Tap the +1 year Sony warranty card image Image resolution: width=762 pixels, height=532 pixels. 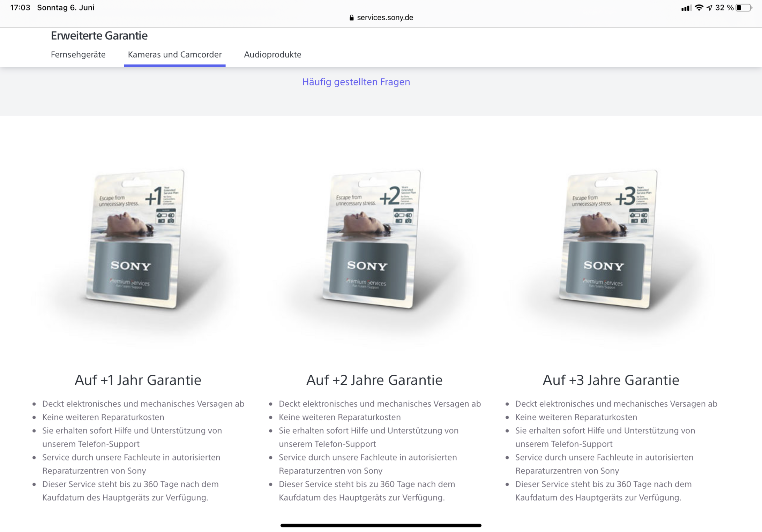[136, 239]
